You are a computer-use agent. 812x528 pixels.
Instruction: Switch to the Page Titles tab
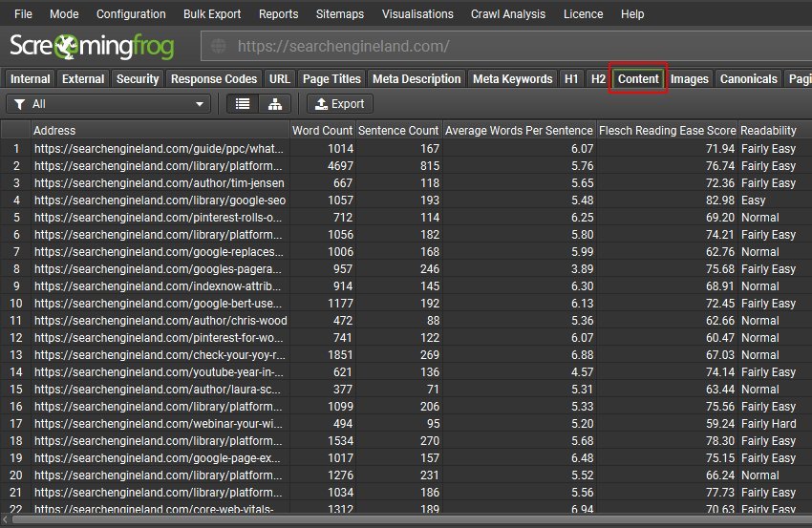click(331, 78)
